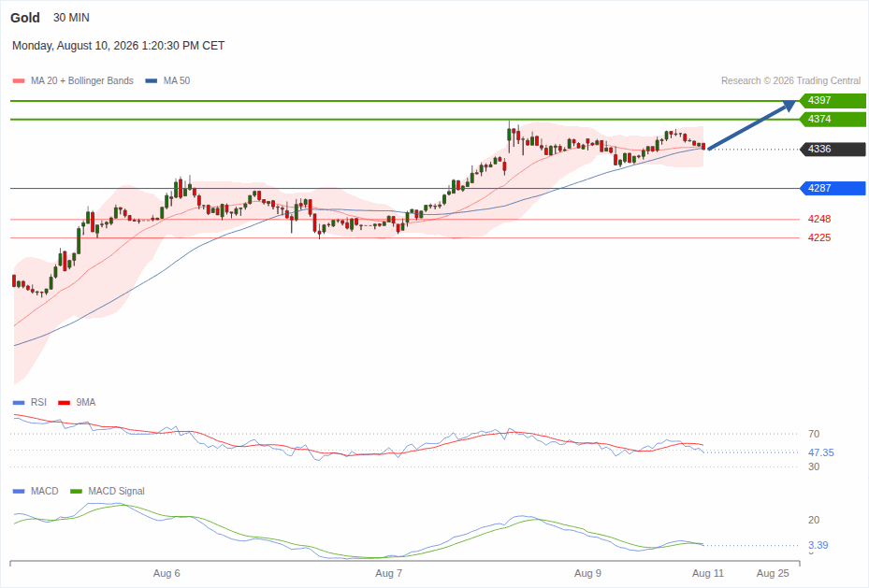Click the Aug 25 date axis label

pos(773,573)
